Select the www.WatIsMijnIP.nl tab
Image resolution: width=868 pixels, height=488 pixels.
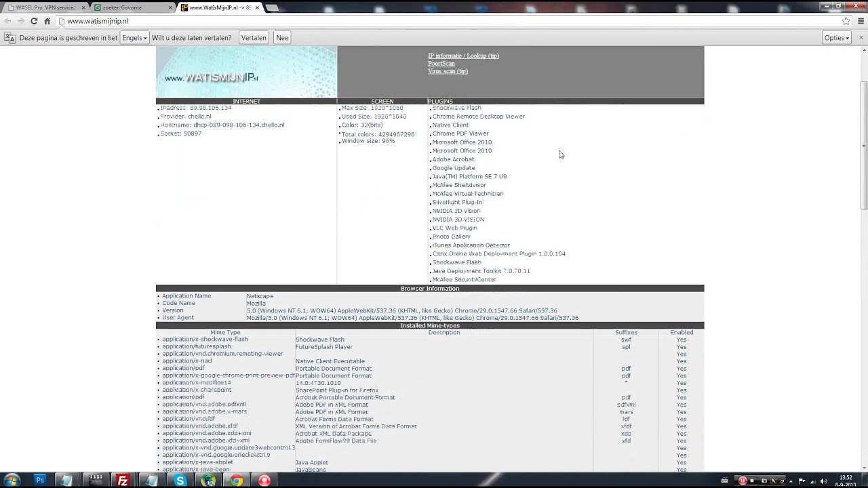(218, 8)
